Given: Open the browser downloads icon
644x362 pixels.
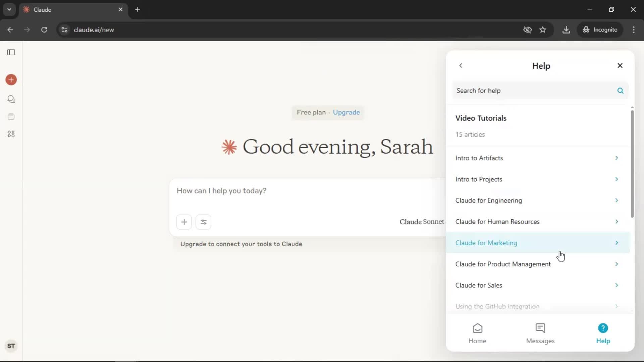Looking at the screenshot, I should tap(566, 29).
